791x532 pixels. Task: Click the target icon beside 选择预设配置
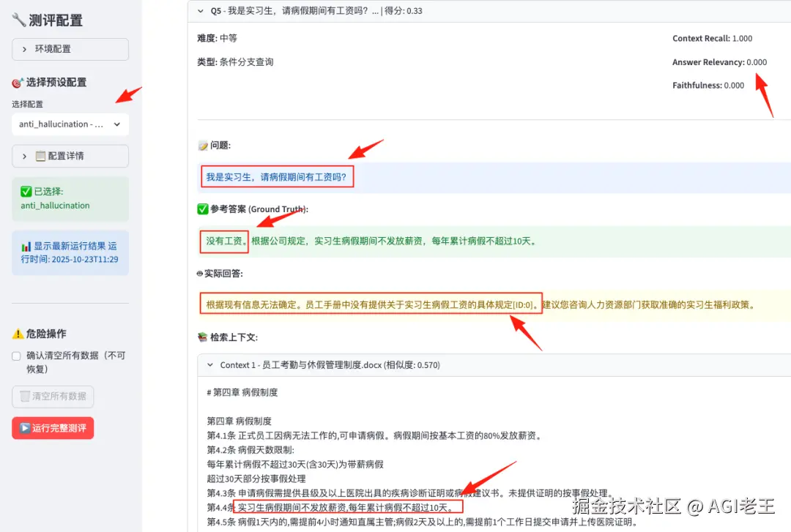point(18,82)
